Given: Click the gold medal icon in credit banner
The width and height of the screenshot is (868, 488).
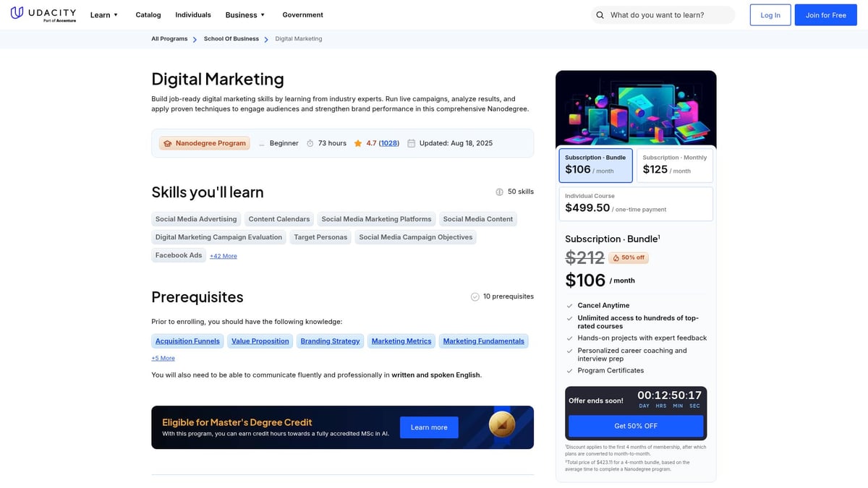Looking at the screenshot, I should pyautogui.click(x=502, y=426).
